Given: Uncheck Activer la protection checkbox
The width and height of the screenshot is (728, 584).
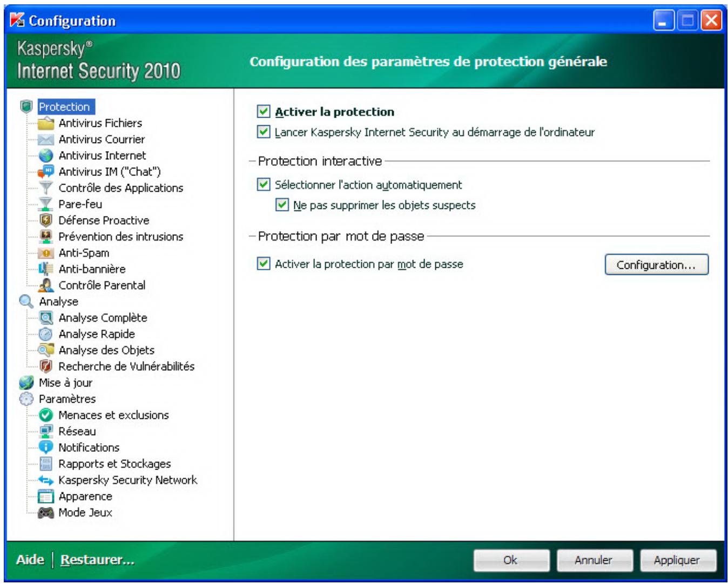Looking at the screenshot, I should [x=264, y=112].
